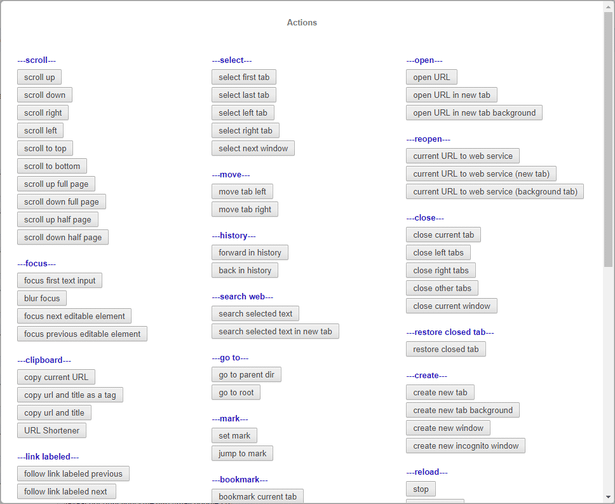
Task: Click the "scroll up" button
Action: coord(40,77)
